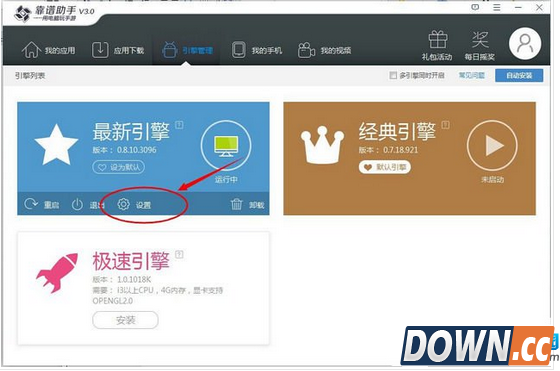Set 最新引擎 as default with 设为默认
The width and height of the screenshot is (560, 371).
[x=119, y=167]
